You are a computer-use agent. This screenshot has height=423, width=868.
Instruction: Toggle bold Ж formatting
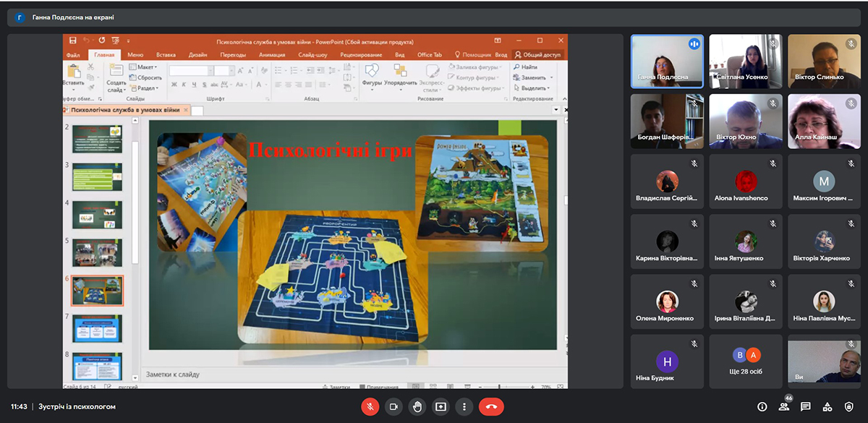pos(174,85)
